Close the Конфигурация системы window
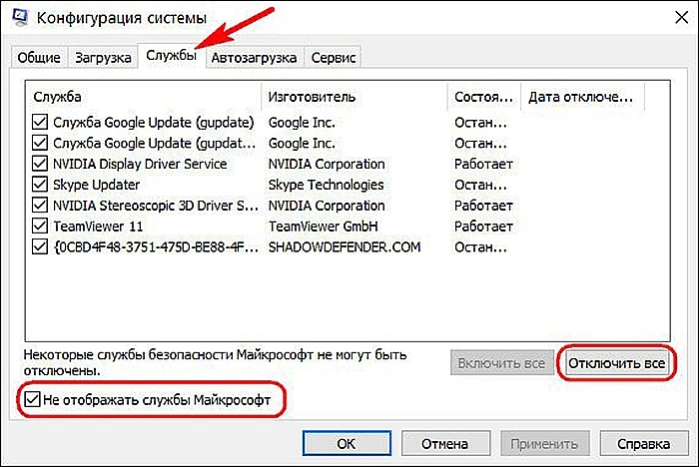This screenshot has width=699, height=467. coord(682,17)
